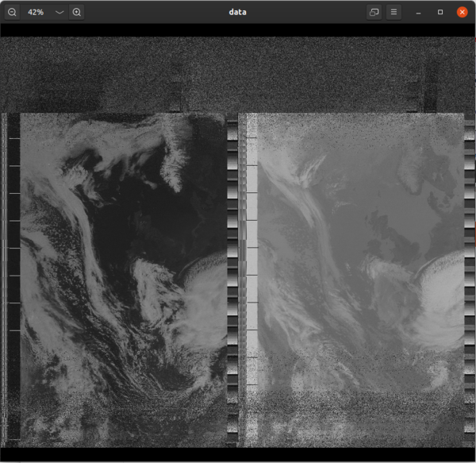Click the satellite image in the viewer
This screenshot has width=476, height=463.
coord(238,242)
